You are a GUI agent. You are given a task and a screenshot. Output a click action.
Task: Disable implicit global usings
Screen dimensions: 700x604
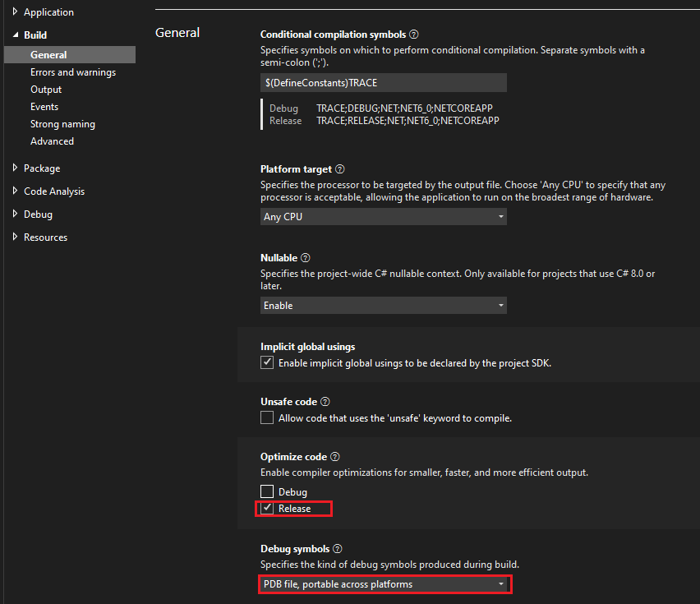click(267, 362)
